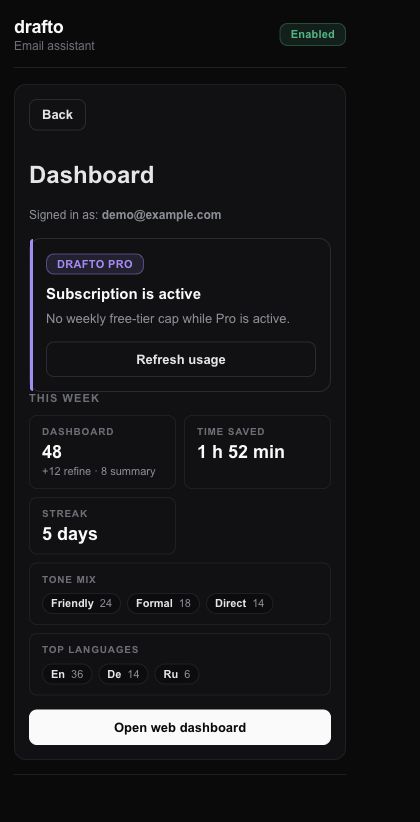Select the En 36 language chip

pyautogui.click(x=67, y=674)
